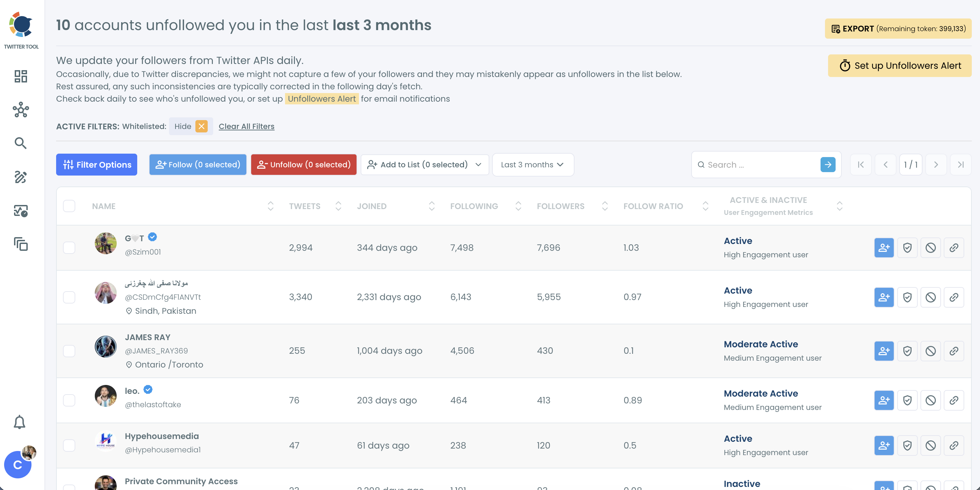Screen dimensions: 980x490
Task: Click Unfollow (0 selected) button
Action: click(x=304, y=165)
